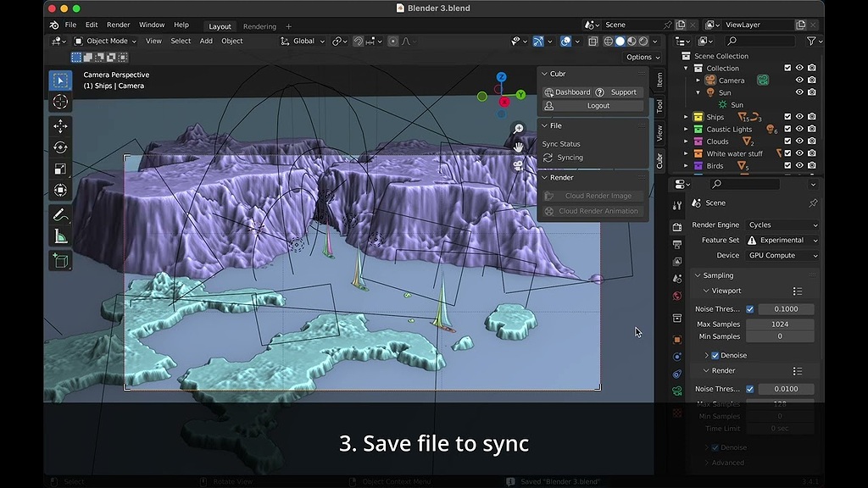The height and width of the screenshot is (488, 868).
Task: Open the Render Engine dropdown
Action: pos(782,225)
